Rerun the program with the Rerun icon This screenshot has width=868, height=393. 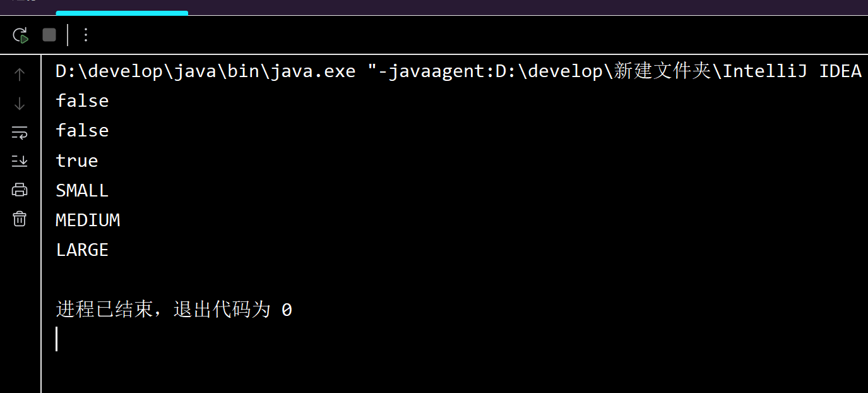click(x=20, y=35)
